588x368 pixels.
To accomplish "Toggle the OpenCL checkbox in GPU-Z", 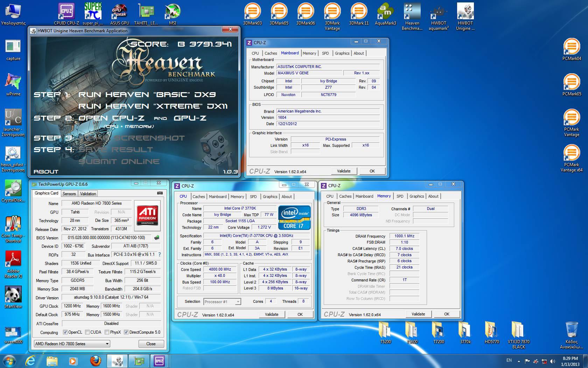I will point(65,332).
